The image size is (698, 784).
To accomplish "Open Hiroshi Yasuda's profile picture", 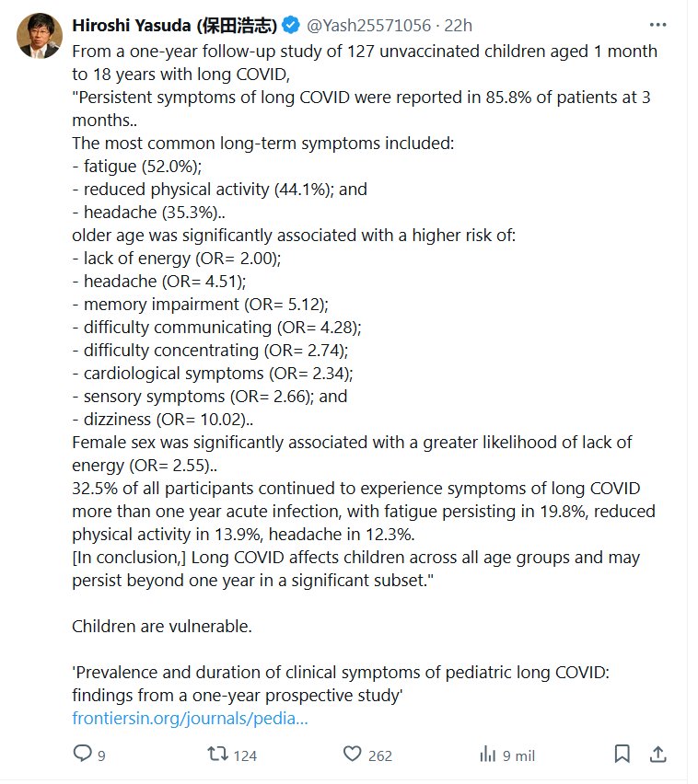I will click(x=36, y=34).
